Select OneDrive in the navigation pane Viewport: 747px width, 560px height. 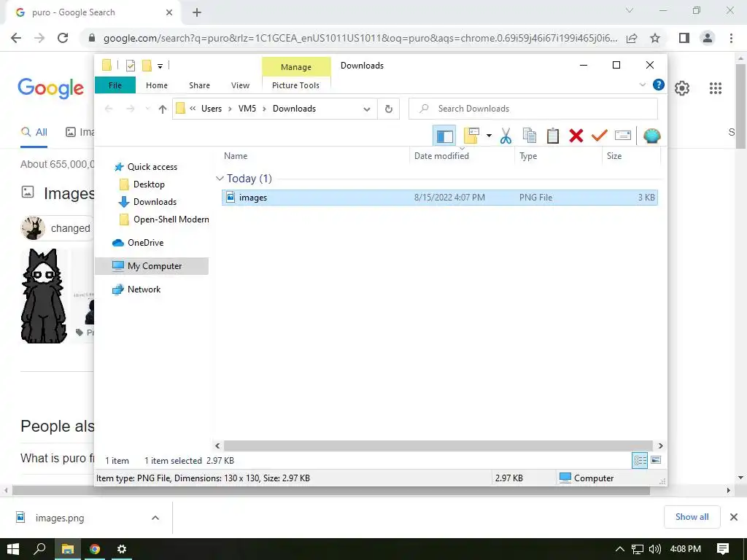tap(145, 243)
